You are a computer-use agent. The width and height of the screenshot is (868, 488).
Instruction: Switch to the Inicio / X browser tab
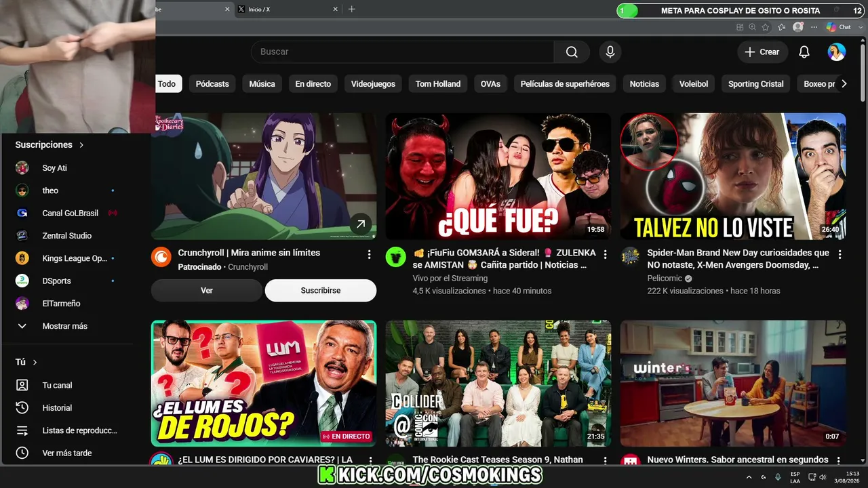click(288, 9)
